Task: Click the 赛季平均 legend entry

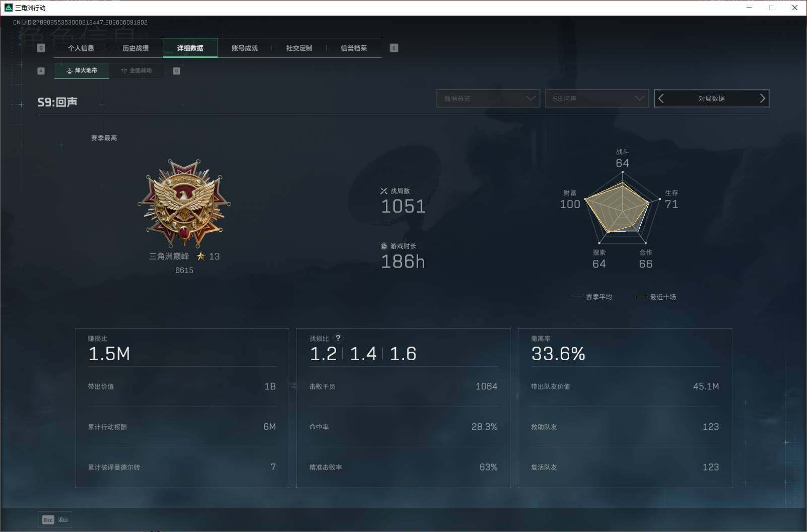Action: pos(591,297)
